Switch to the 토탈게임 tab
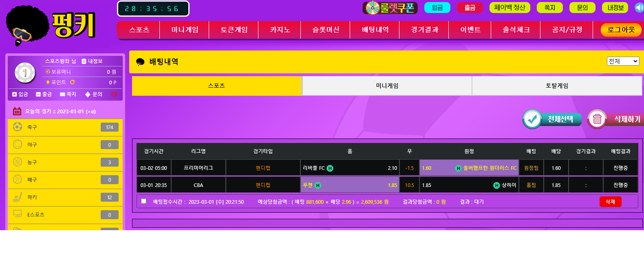This screenshot has height=264, width=644. tap(557, 86)
